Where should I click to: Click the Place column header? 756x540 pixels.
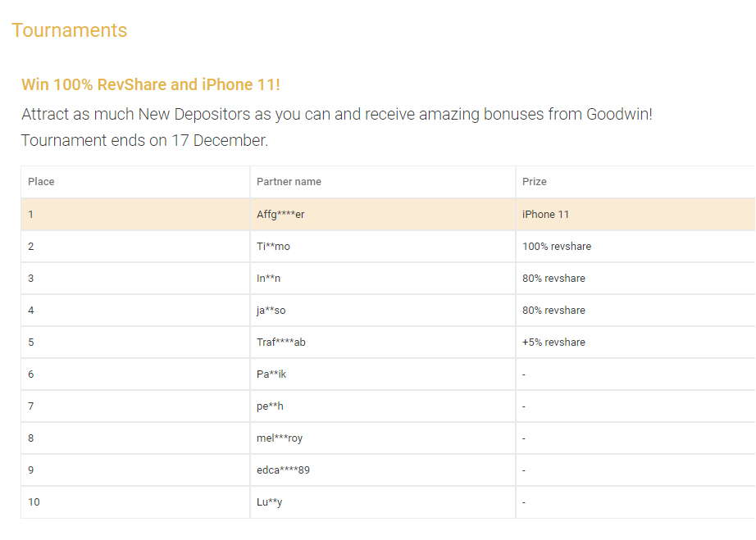coord(41,182)
